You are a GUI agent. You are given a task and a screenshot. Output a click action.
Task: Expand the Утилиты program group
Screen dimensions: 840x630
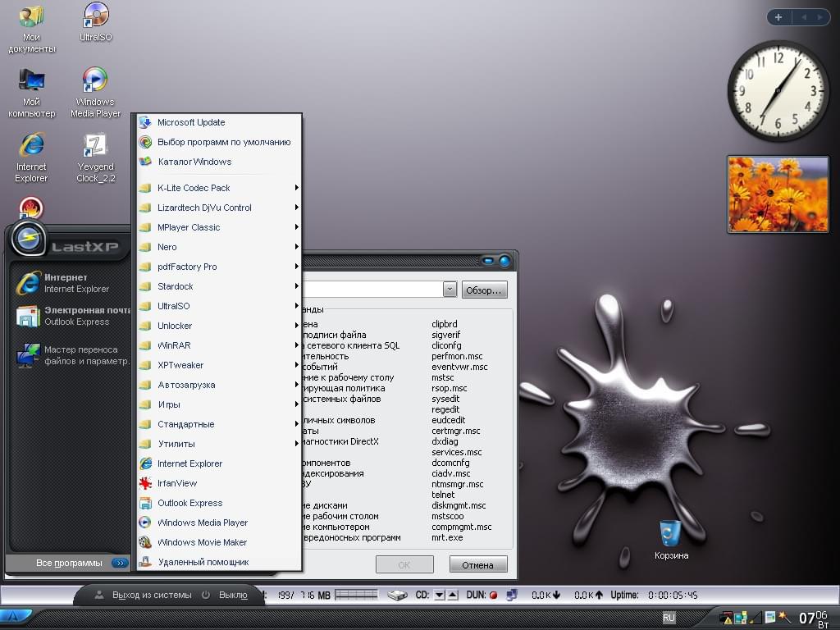point(219,444)
